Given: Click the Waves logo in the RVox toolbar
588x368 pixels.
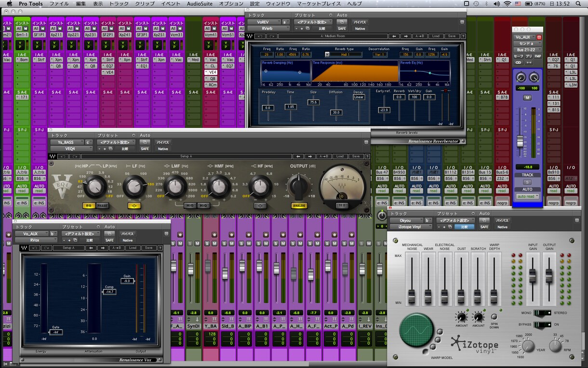Looking at the screenshot, I should click(x=24, y=248).
